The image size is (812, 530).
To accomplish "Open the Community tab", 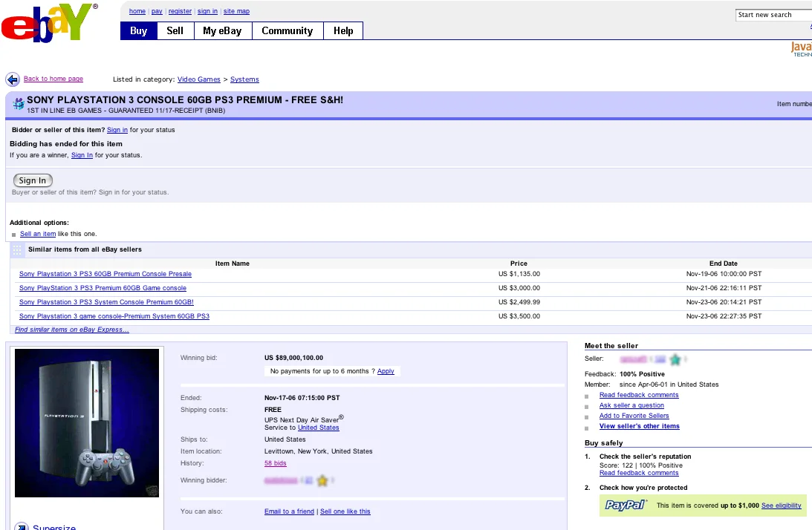I will click(288, 31).
